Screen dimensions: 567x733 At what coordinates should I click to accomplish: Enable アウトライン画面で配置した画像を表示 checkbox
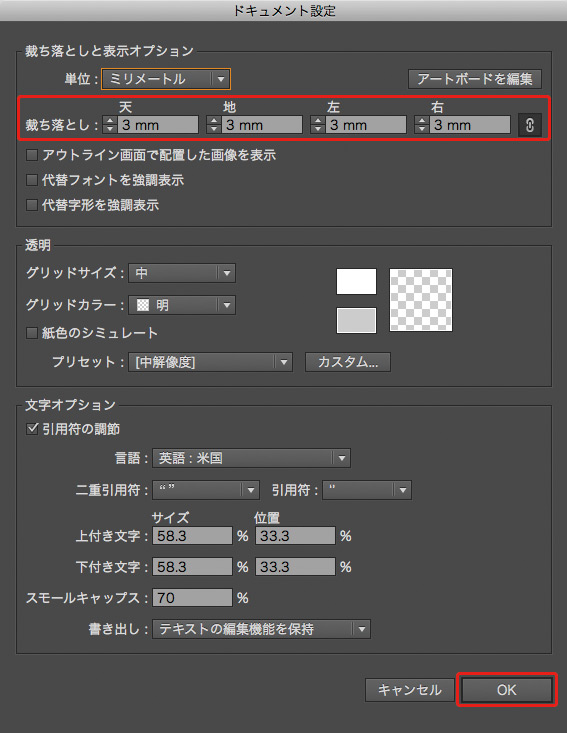click(32, 155)
